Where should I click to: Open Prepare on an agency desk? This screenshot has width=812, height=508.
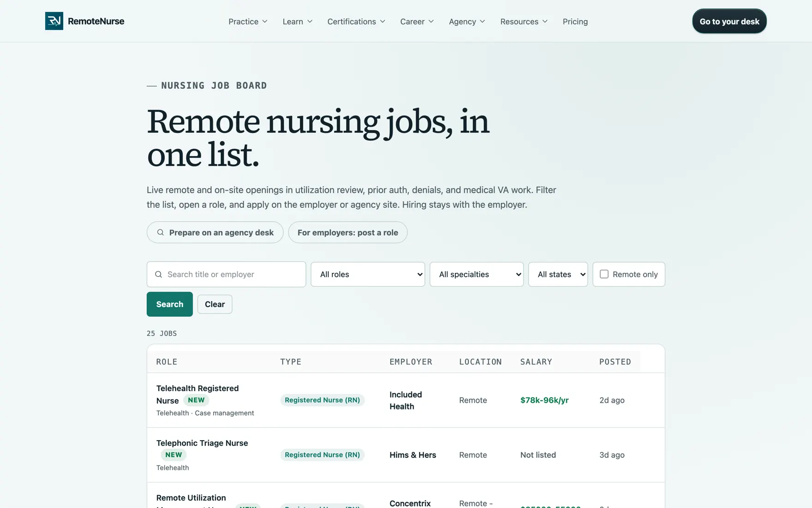click(x=215, y=232)
